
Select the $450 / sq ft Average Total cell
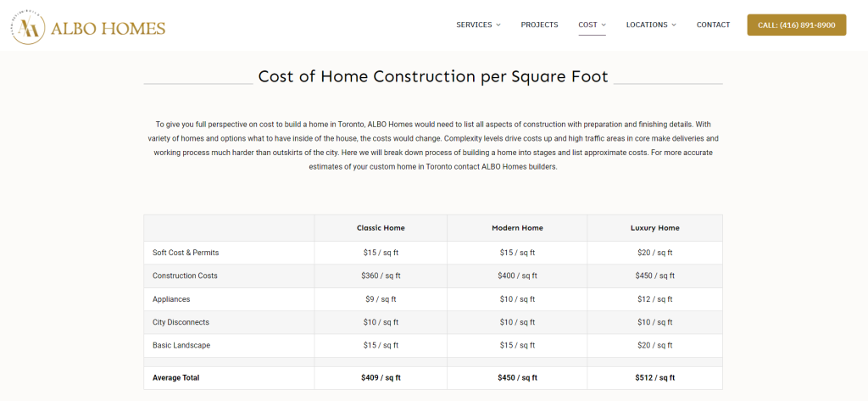coord(517,378)
